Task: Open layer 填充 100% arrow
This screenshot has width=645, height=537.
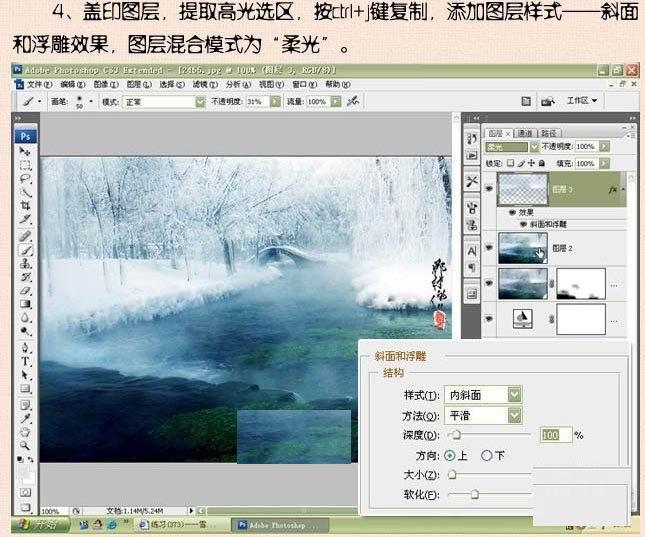Action: click(x=604, y=163)
